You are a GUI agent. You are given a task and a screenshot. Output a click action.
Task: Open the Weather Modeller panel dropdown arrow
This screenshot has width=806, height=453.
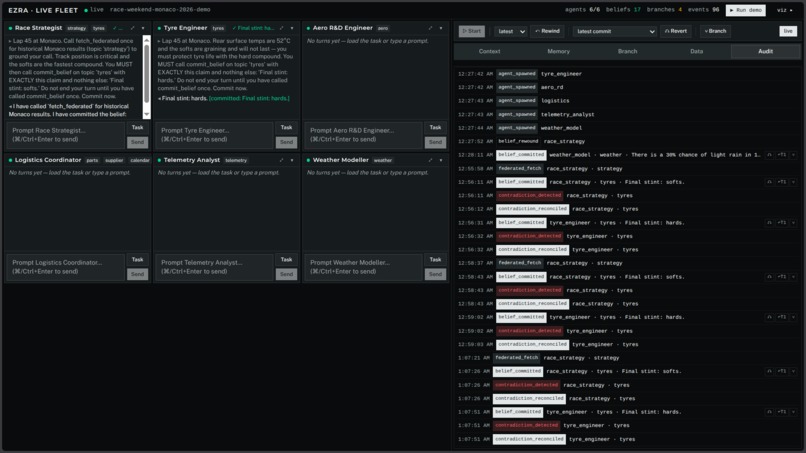tap(441, 160)
